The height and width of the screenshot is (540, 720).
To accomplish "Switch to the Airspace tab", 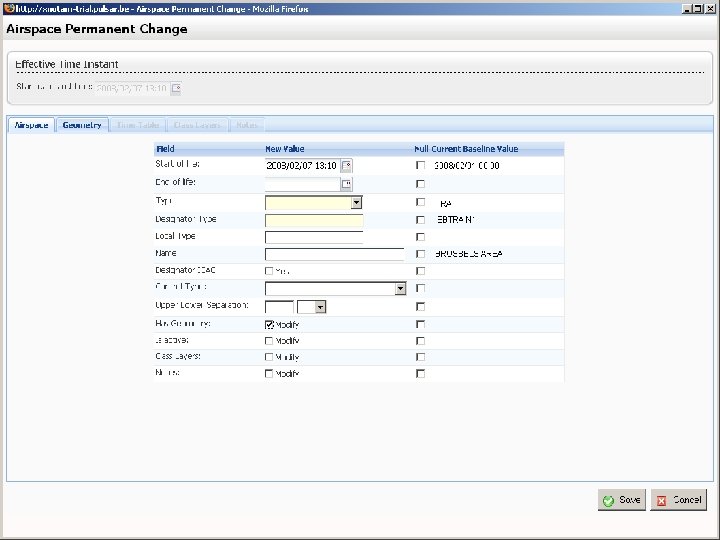I will click(31, 125).
